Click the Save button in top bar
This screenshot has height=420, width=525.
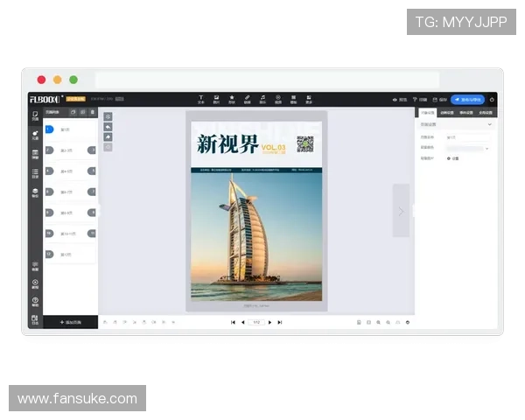(440, 100)
